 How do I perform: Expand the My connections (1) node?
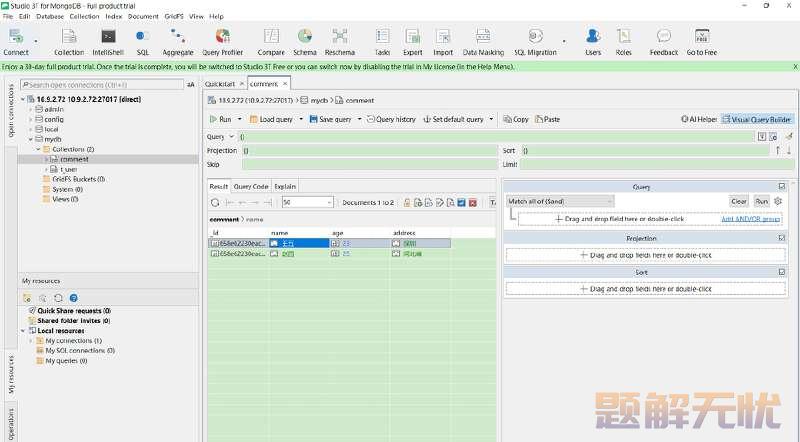point(31,340)
